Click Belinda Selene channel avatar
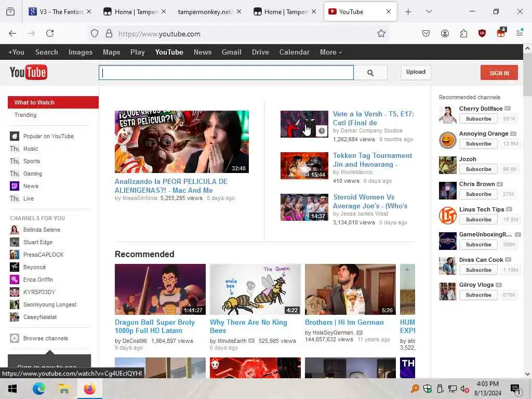The height and width of the screenshot is (399, 532). click(14, 230)
